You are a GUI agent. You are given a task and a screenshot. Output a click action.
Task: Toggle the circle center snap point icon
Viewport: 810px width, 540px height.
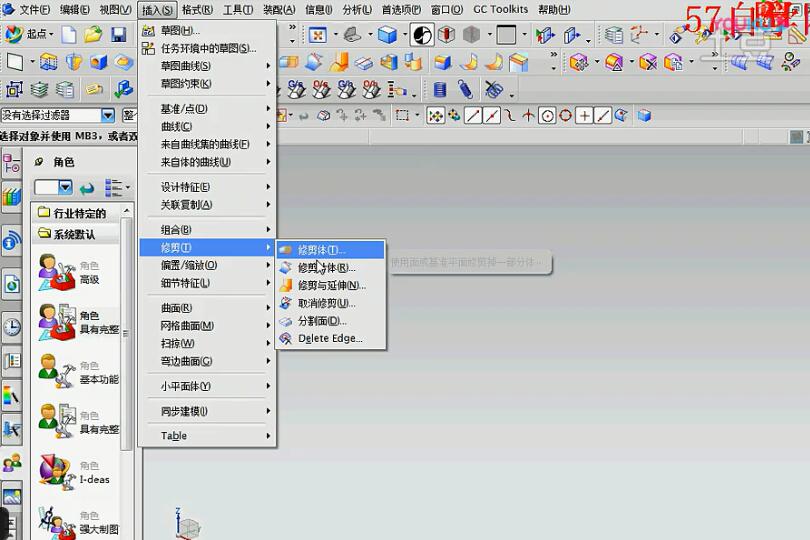click(x=547, y=116)
